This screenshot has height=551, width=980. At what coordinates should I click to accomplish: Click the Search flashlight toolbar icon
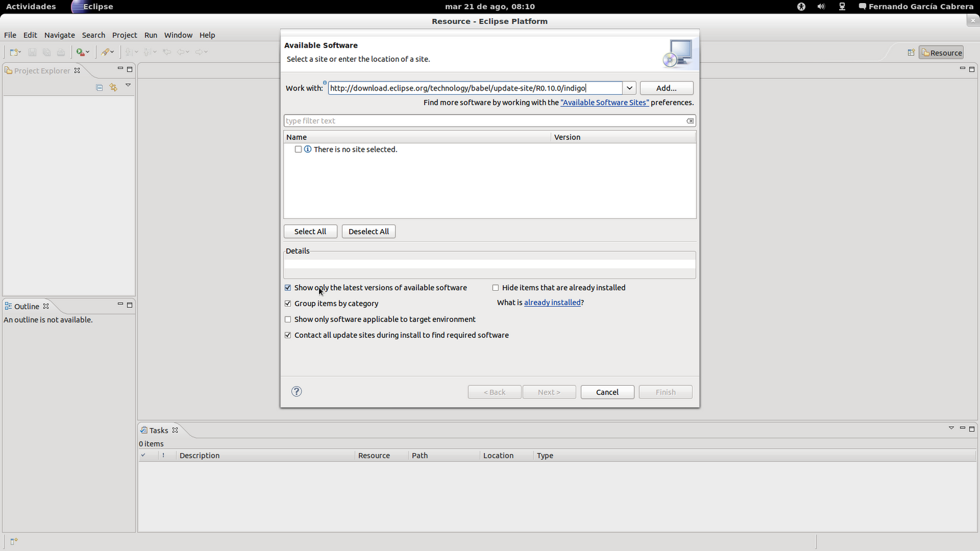pos(106,52)
